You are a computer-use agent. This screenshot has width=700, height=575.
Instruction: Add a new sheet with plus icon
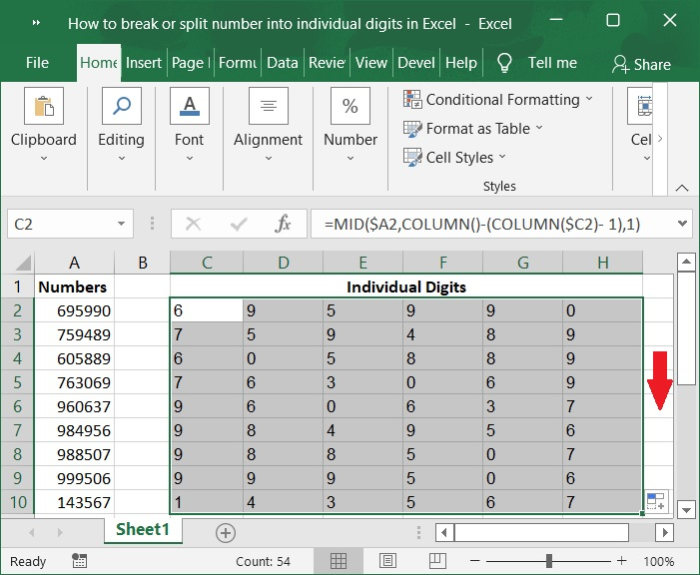(x=226, y=532)
